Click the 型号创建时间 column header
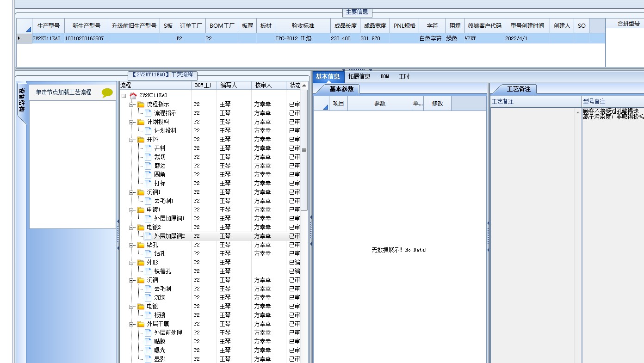This screenshot has height=363, width=644. click(x=527, y=26)
